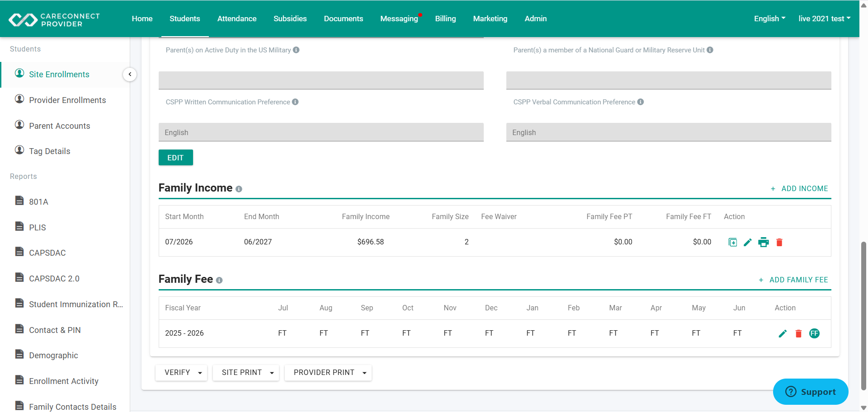868x412 pixels.
Task: Edit the 2025 - 2026 family fee row
Action: click(x=783, y=334)
